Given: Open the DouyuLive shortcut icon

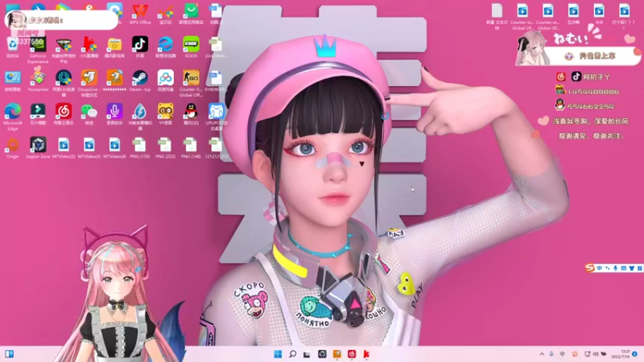Looking at the screenshot, I should click(89, 83).
